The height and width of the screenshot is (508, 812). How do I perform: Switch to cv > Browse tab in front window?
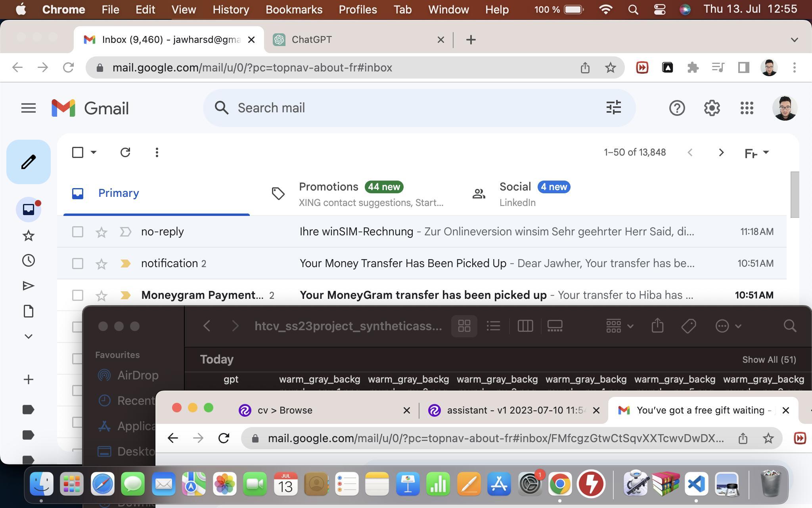[324, 410]
